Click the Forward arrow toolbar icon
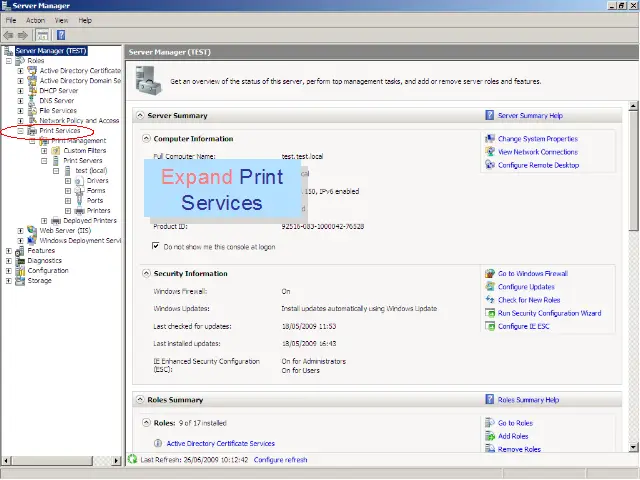640x480 pixels. click(23, 36)
